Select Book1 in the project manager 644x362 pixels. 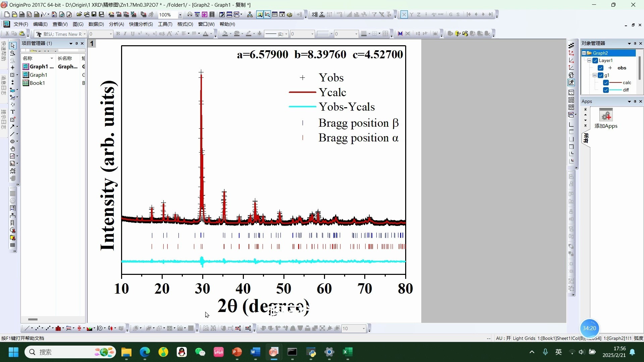pyautogui.click(x=37, y=83)
